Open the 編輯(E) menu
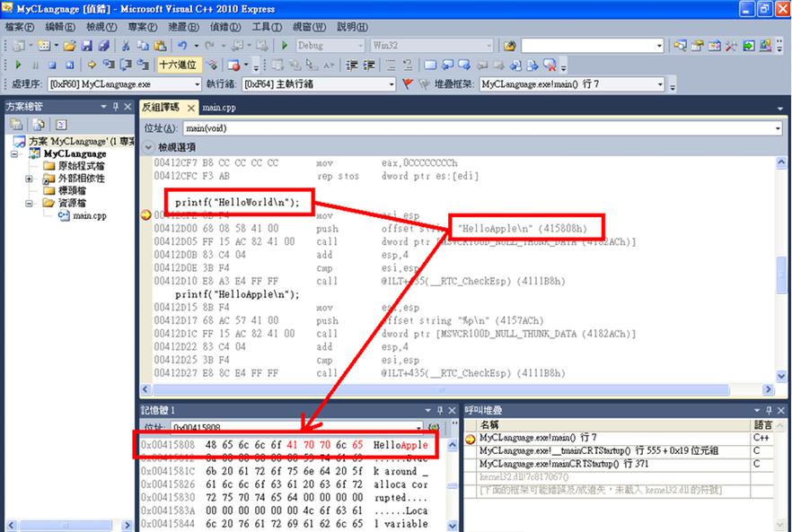Image resolution: width=792 pixels, height=532 pixels. pyautogui.click(x=59, y=27)
